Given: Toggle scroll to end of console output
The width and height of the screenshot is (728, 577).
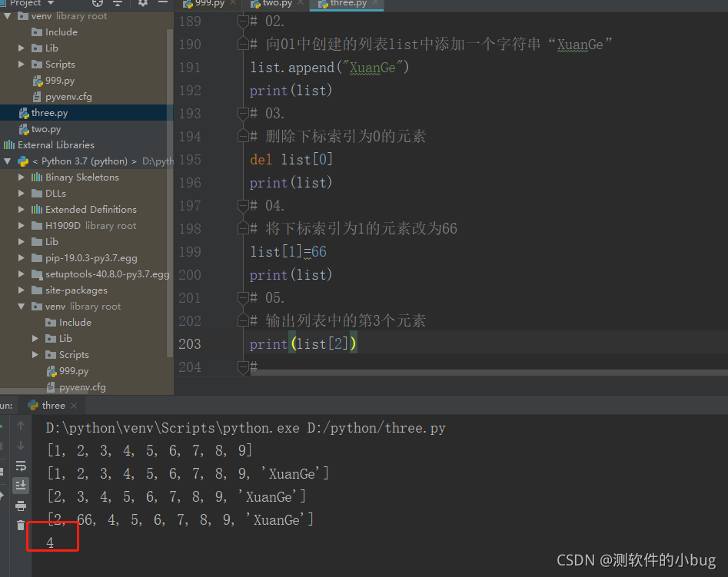Looking at the screenshot, I should pos(21,486).
